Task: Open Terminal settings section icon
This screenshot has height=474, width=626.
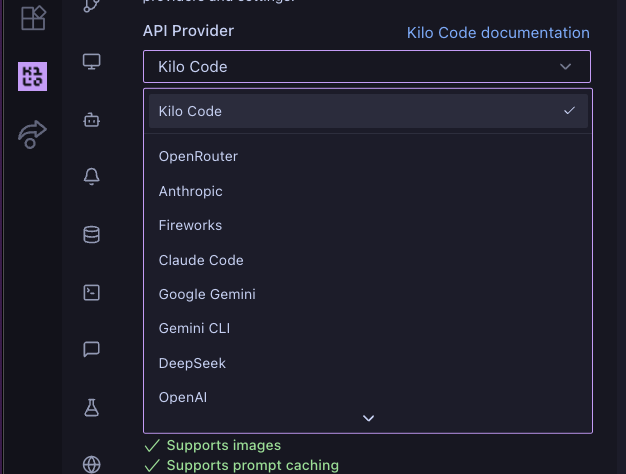Action: click(x=91, y=292)
